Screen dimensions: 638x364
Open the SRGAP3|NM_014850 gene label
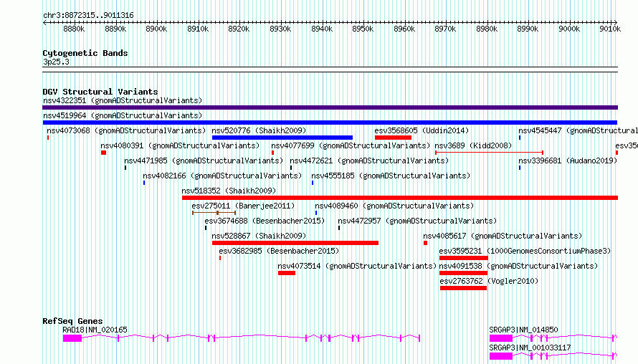pos(523,330)
